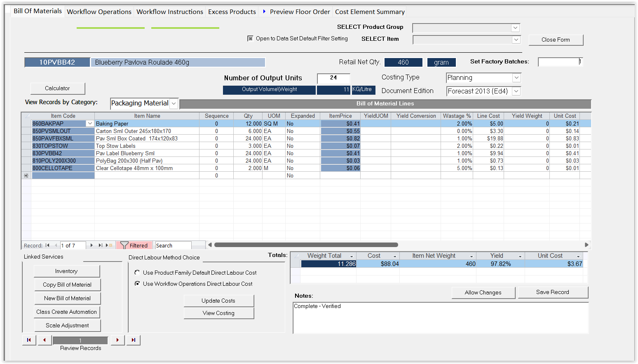Click the Save Record button
Viewport: 638px width, 364px height.
[552, 292]
